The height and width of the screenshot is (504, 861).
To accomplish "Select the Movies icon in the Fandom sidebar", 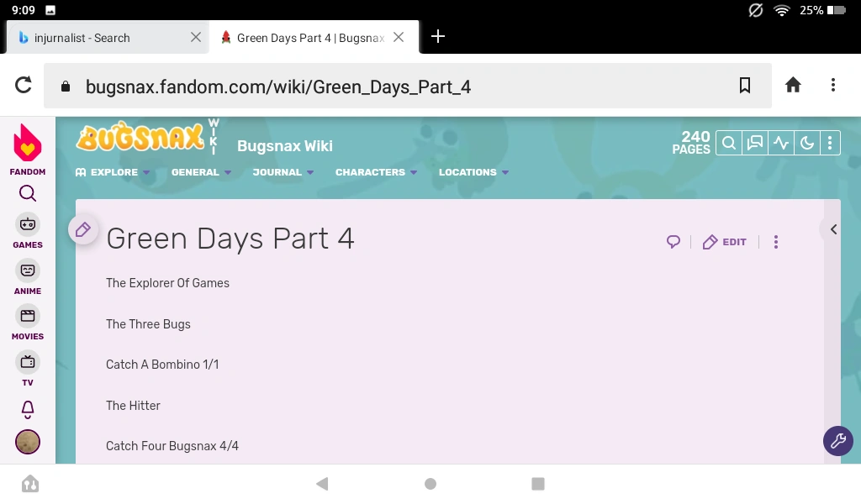I will click(28, 318).
